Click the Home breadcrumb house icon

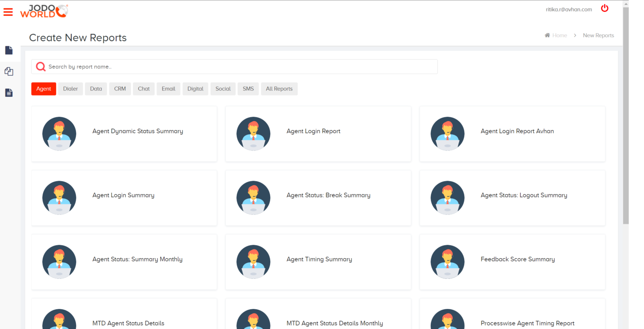point(547,35)
